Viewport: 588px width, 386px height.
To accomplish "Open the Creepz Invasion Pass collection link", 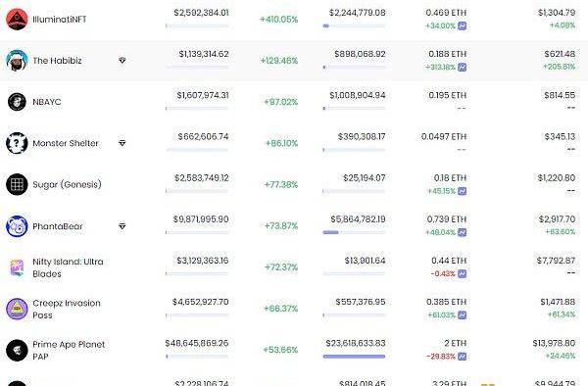I will [x=67, y=309].
